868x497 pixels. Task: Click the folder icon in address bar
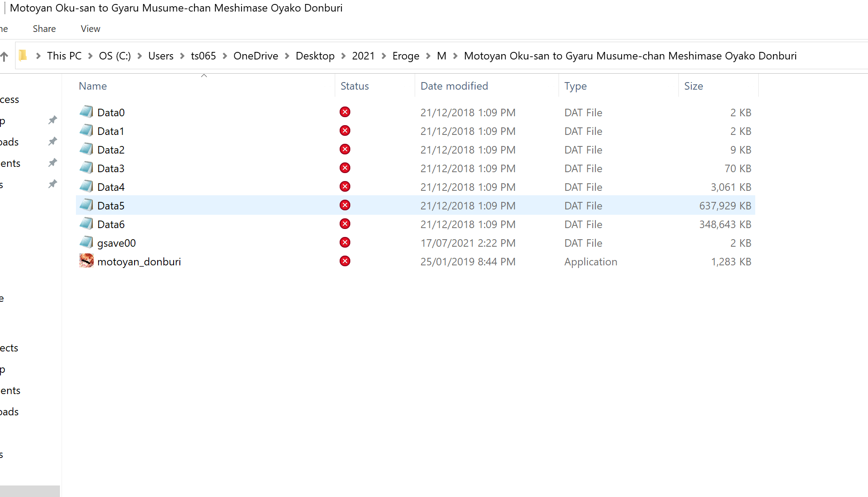23,55
